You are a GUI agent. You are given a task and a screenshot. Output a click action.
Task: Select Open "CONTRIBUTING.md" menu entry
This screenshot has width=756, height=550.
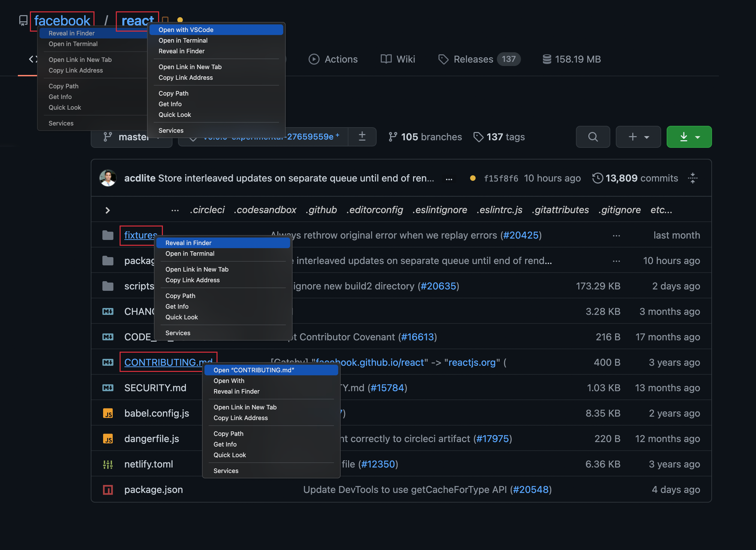click(271, 370)
